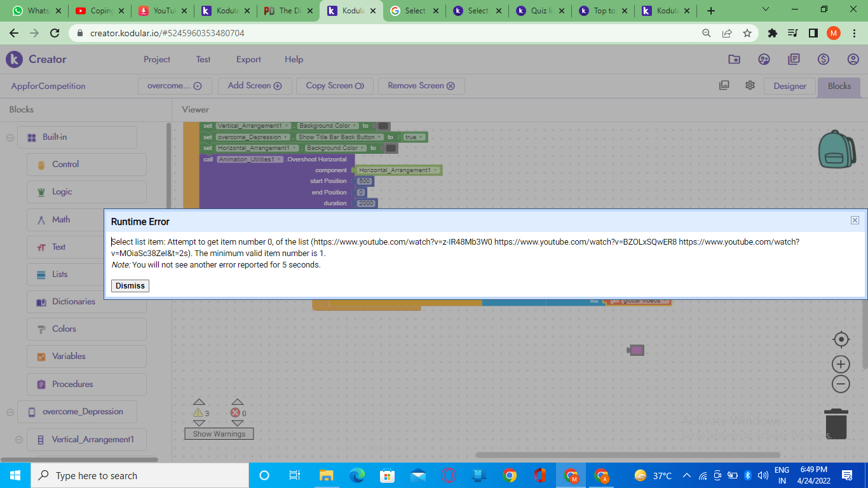This screenshot has height=488, width=868.
Task: Open Chrome extensions puzzle icon
Action: tap(773, 33)
